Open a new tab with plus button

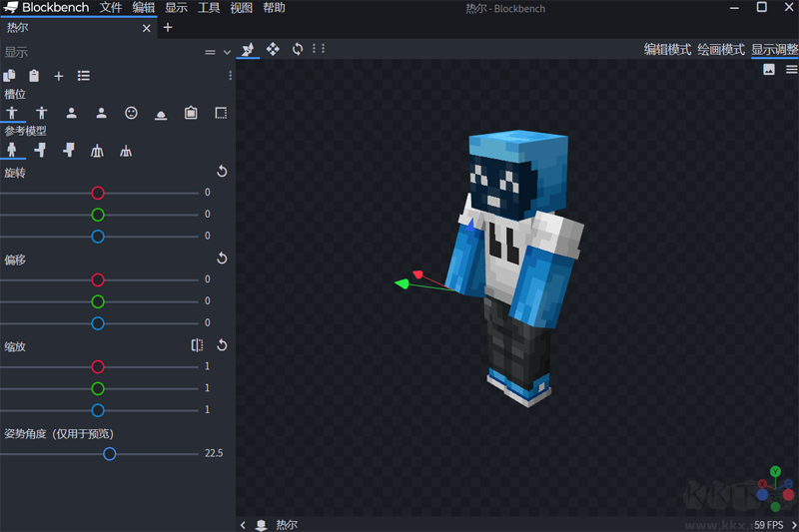168,28
